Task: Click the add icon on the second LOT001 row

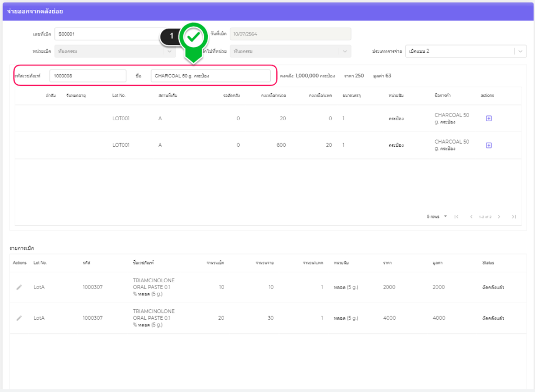Action: click(489, 145)
